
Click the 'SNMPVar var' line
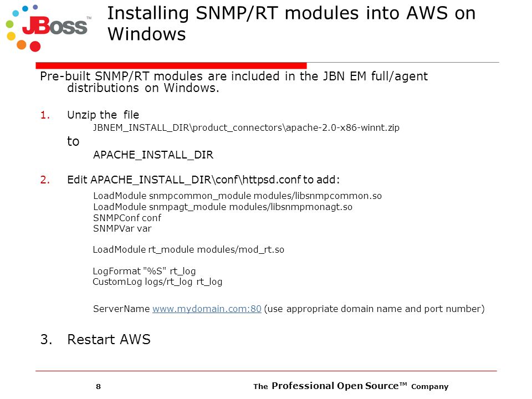tap(122, 228)
